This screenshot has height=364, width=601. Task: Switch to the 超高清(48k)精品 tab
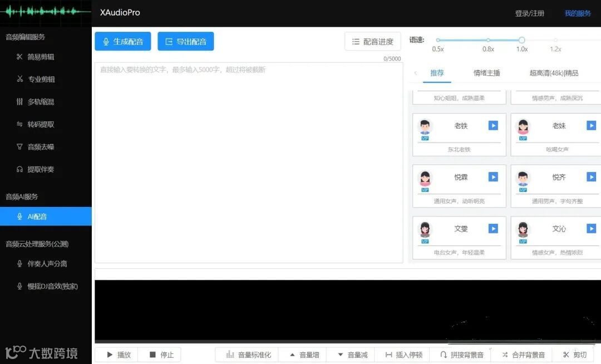click(x=554, y=73)
